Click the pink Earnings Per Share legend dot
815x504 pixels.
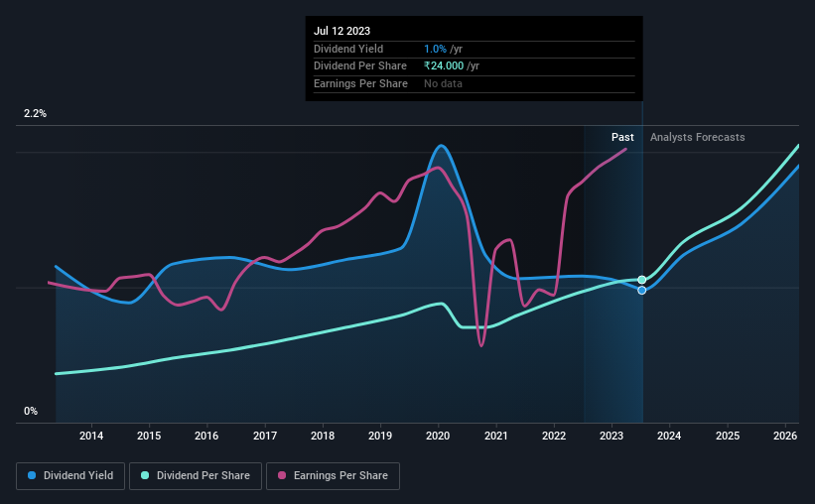coord(282,475)
